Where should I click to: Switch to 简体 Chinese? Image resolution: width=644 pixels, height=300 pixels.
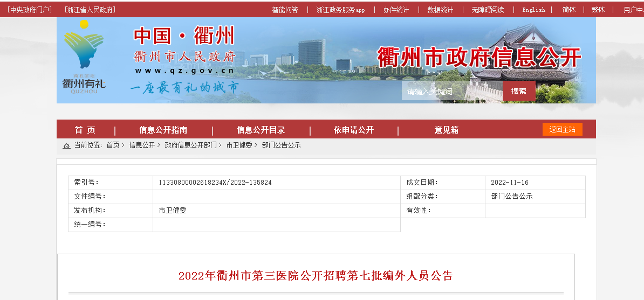(x=569, y=10)
